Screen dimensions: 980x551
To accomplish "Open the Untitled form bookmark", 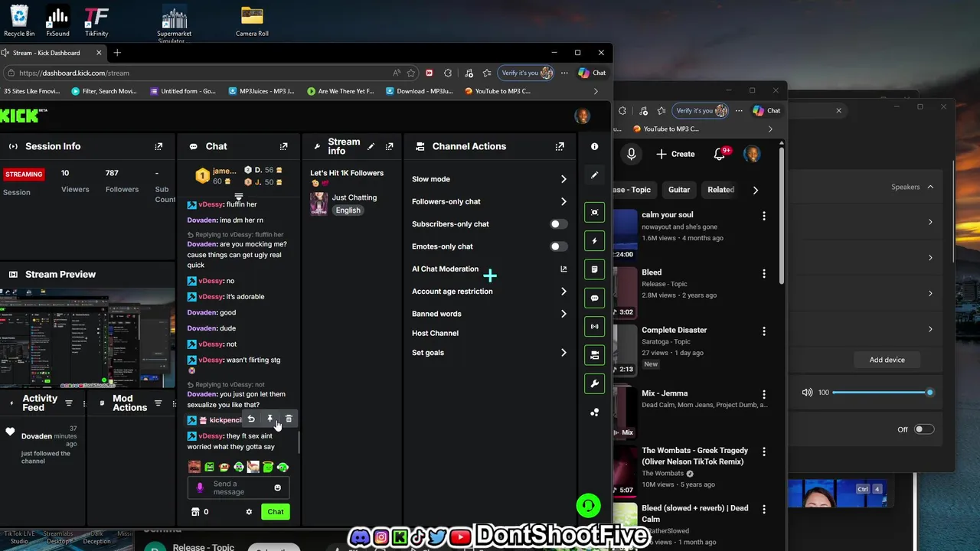I will pos(182,91).
